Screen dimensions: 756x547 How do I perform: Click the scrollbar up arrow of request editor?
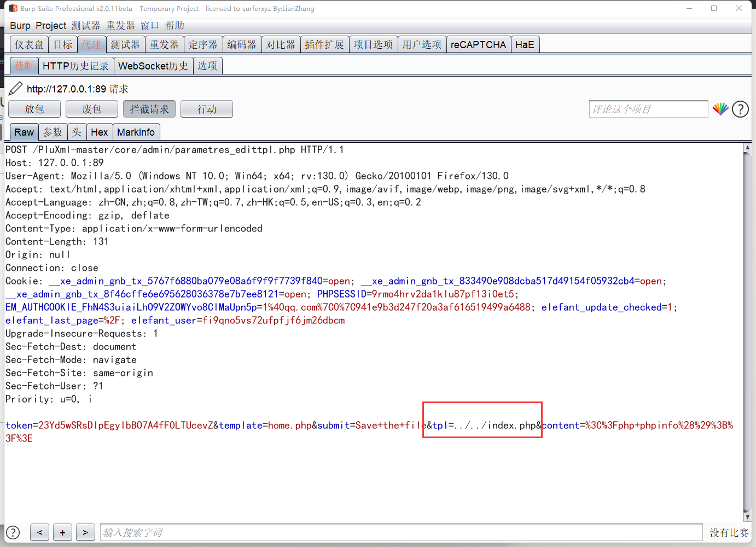point(747,148)
